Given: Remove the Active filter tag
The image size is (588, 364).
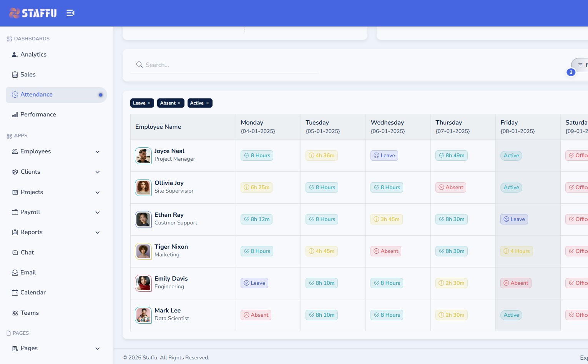Looking at the screenshot, I should click(x=208, y=103).
